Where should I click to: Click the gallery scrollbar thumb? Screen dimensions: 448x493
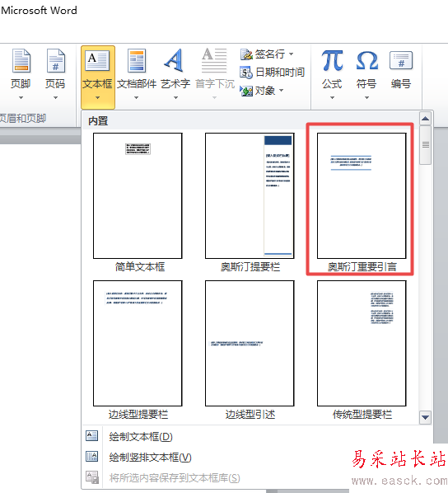tap(426, 145)
